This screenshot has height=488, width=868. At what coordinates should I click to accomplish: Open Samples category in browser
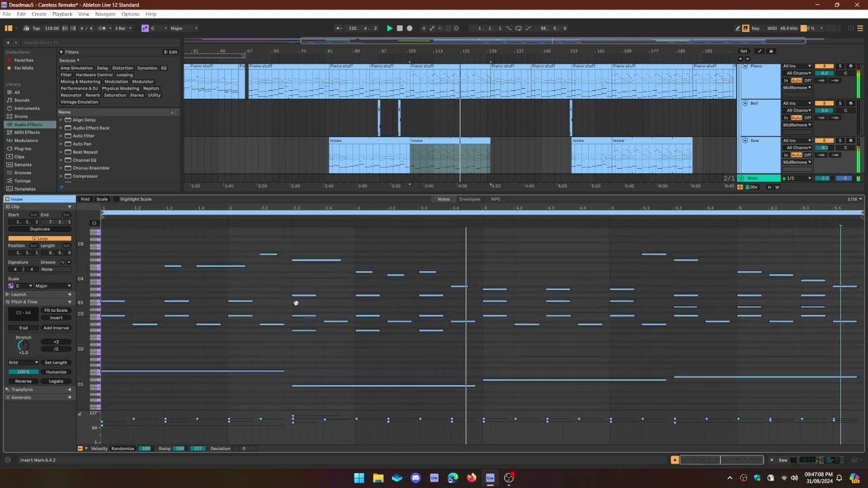[22, 165]
